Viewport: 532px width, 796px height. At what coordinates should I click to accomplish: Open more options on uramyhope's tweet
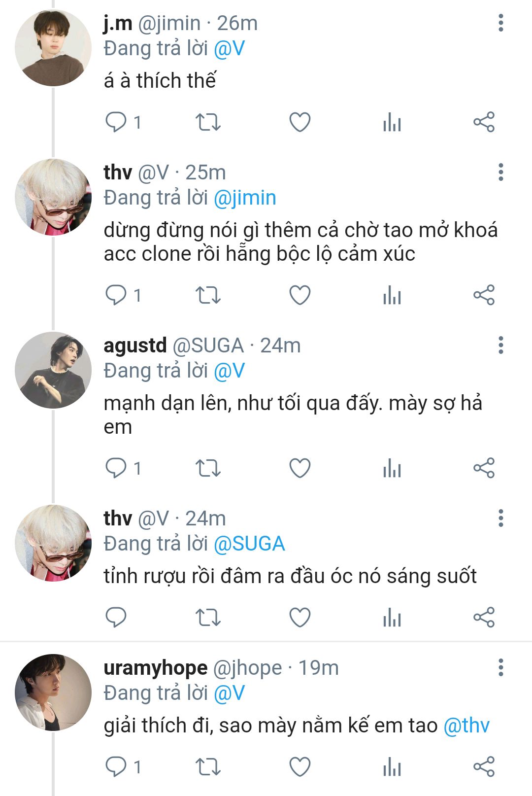[500, 667]
